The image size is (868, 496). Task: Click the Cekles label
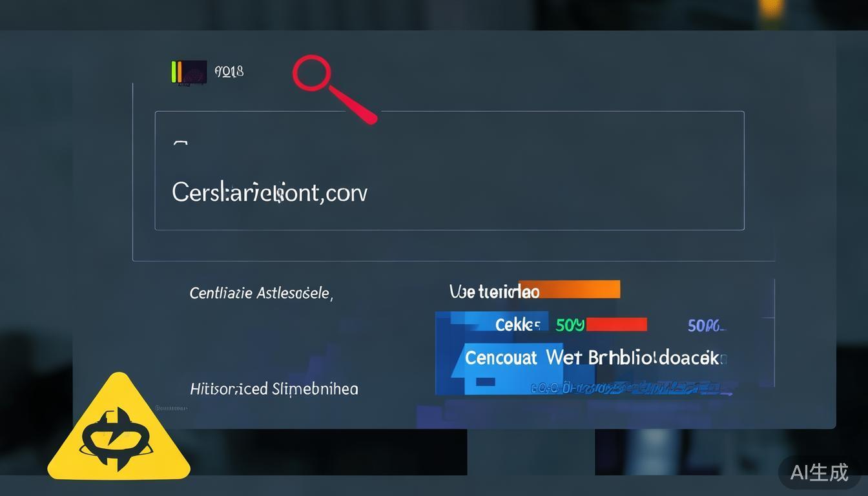click(x=517, y=325)
